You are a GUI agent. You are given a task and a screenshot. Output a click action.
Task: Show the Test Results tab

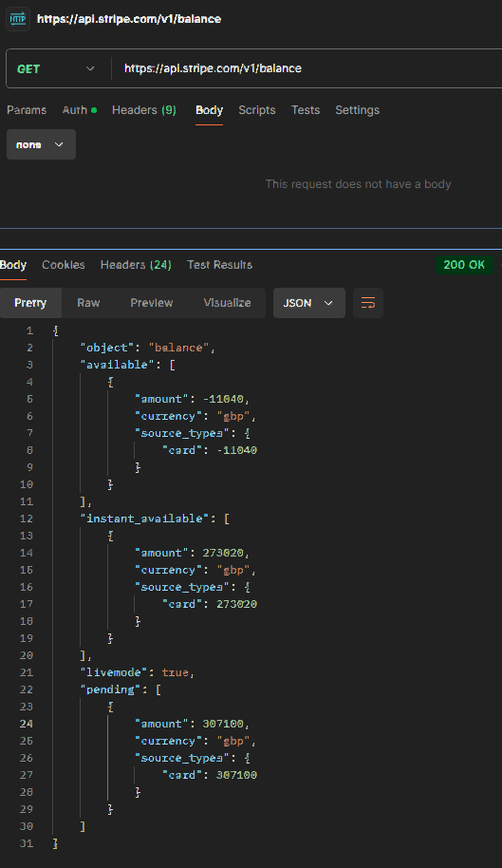(x=219, y=265)
